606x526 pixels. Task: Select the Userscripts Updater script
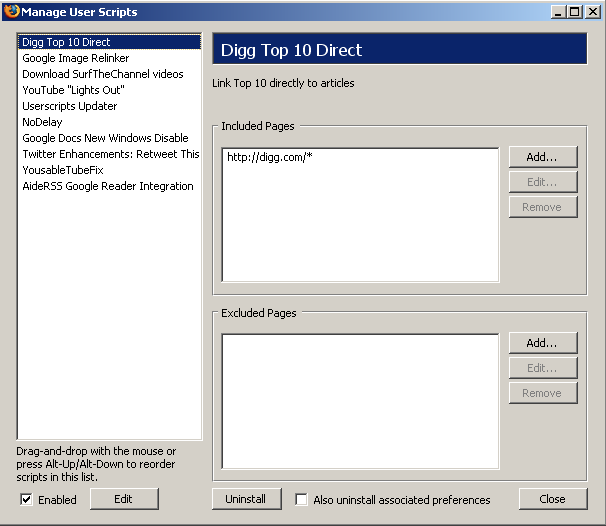point(109,106)
